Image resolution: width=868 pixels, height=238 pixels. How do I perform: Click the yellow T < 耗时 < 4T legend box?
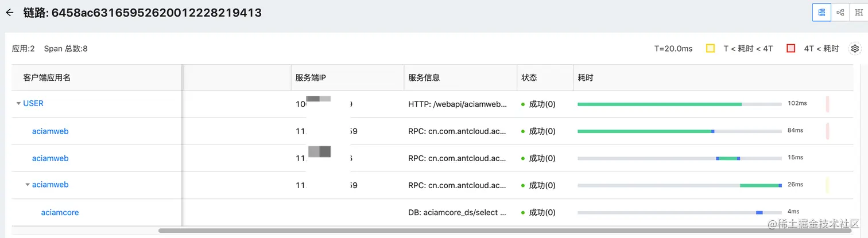(710, 49)
